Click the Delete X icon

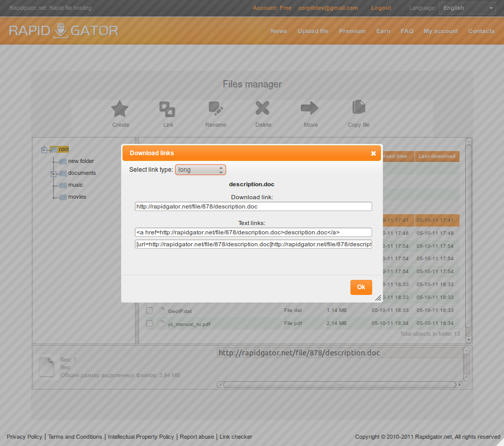click(263, 108)
